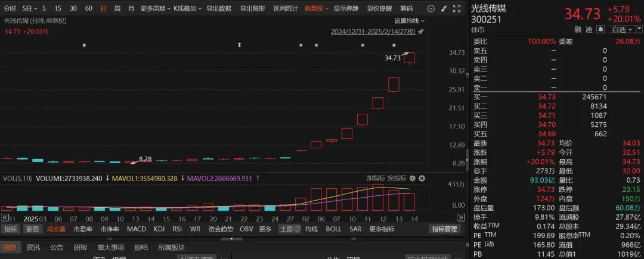Screen dimensions: 644x259
Task: Open 筹码 chip distribution
Action: [407, 8]
